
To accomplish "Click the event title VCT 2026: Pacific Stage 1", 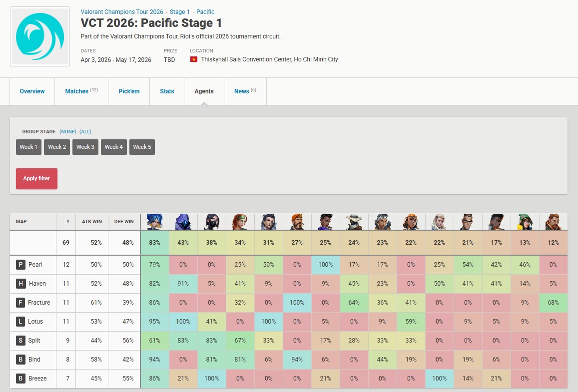I will 151,23.
